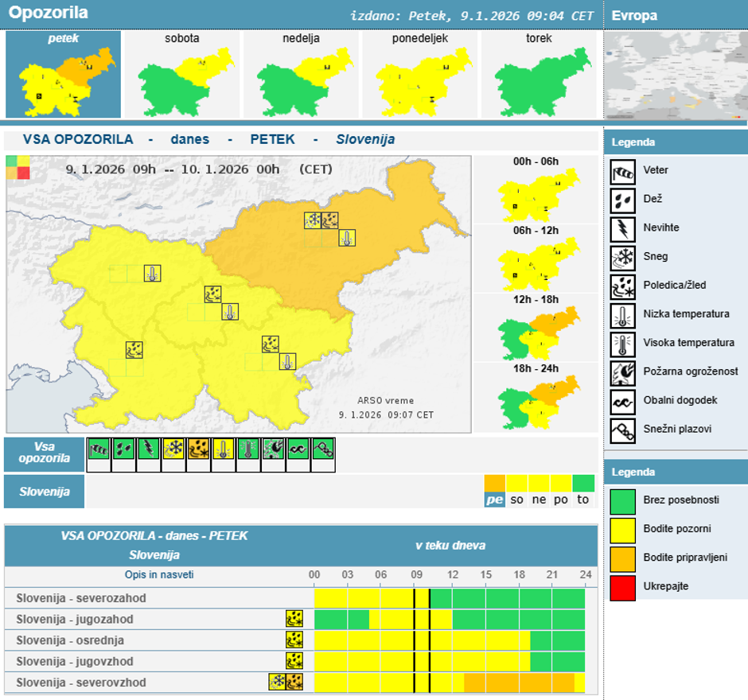This screenshot has width=748, height=700.
Task: Switch to the sobota day tab
Action: pos(182,74)
